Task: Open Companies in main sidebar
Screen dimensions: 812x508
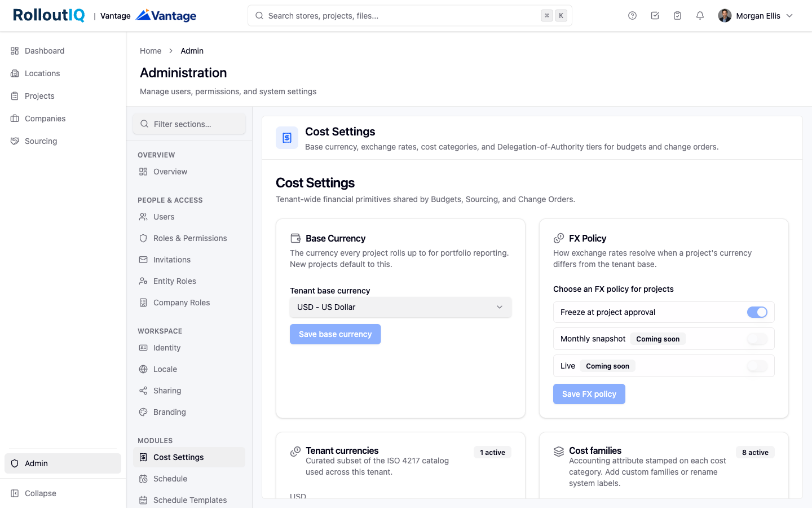Action: click(63, 119)
